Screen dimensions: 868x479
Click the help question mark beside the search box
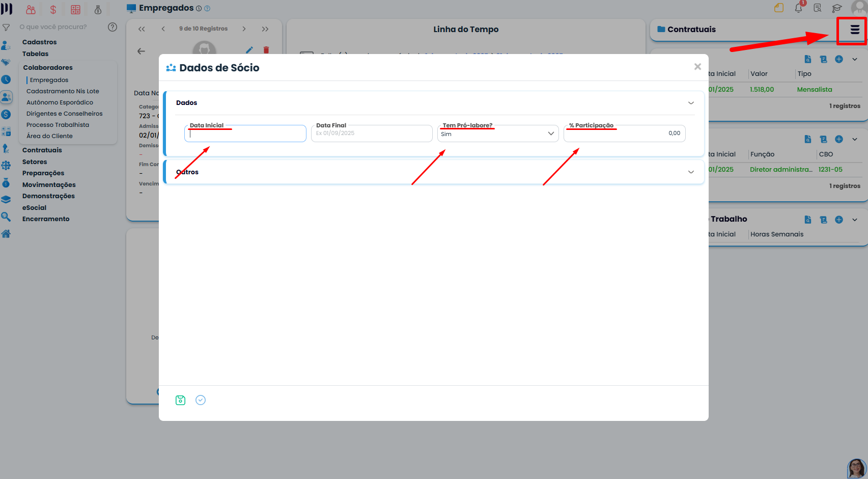click(113, 27)
